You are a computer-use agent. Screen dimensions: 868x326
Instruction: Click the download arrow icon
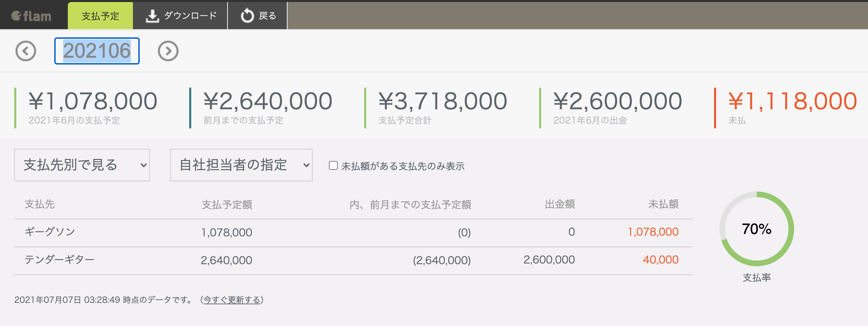[x=152, y=16]
